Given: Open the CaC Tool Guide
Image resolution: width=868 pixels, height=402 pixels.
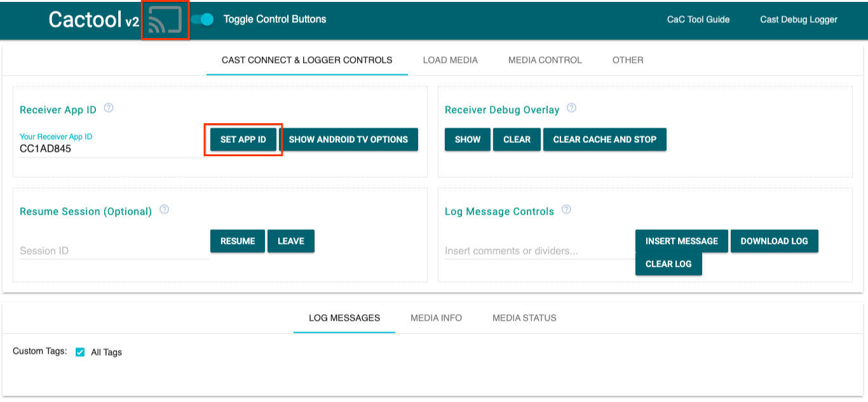Looking at the screenshot, I should click(697, 19).
